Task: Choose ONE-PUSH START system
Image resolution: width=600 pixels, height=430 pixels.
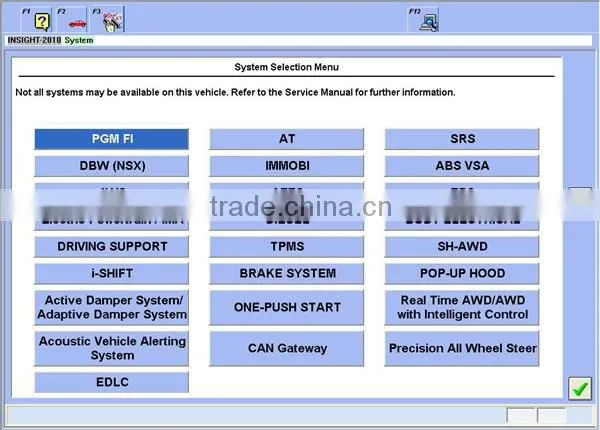Action: [x=287, y=308]
